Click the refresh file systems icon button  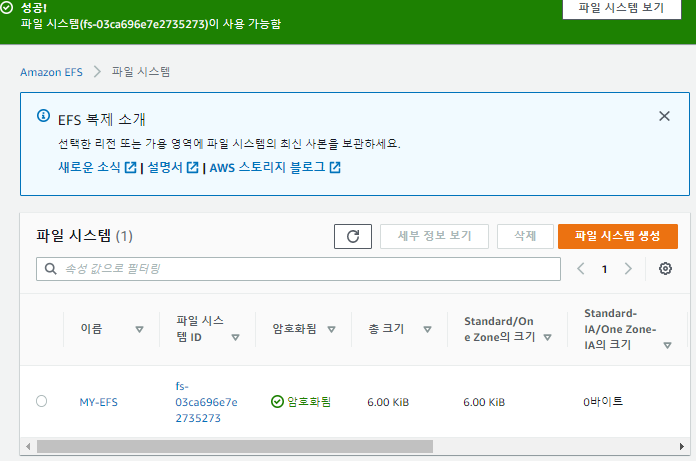(x=353, y=236)
